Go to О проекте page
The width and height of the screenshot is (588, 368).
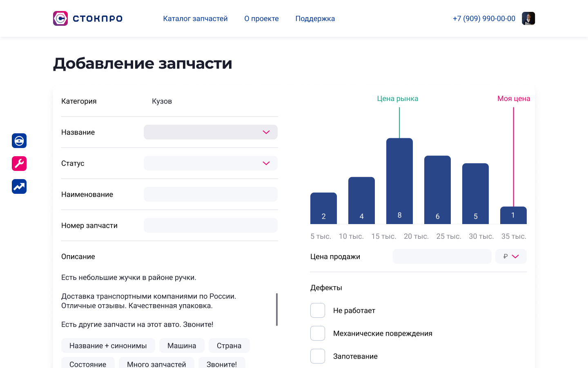pyautogui.click(x=261, y=18)
